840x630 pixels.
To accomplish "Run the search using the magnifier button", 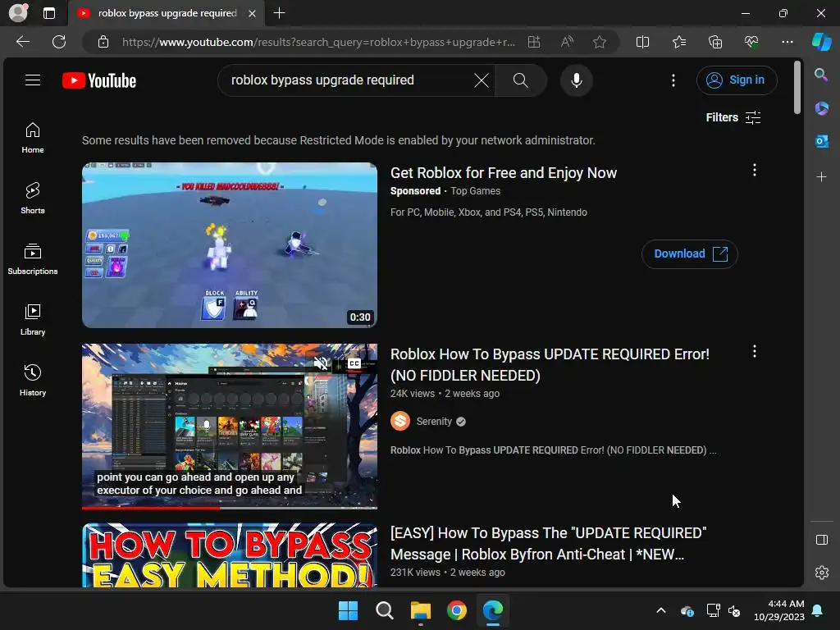I will (x=520, y=80).
